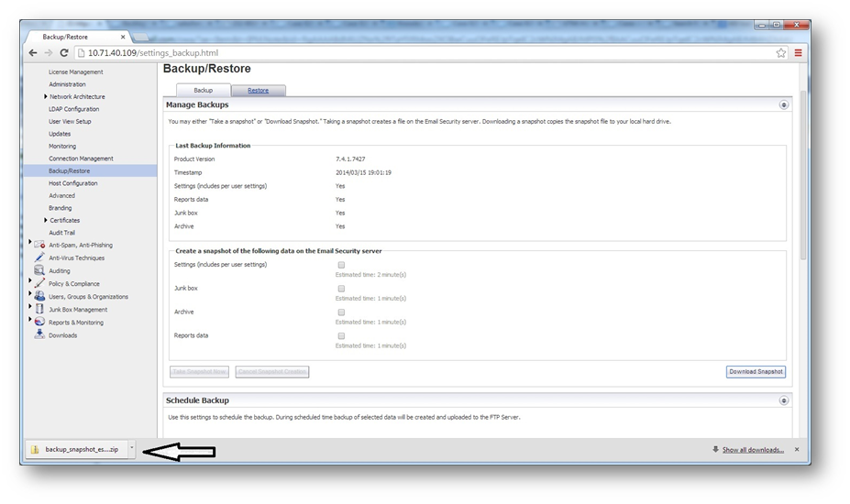The width and height of the screenshot is (850, 504).
Task: Switch to the Restore tab
Action: 258,90
